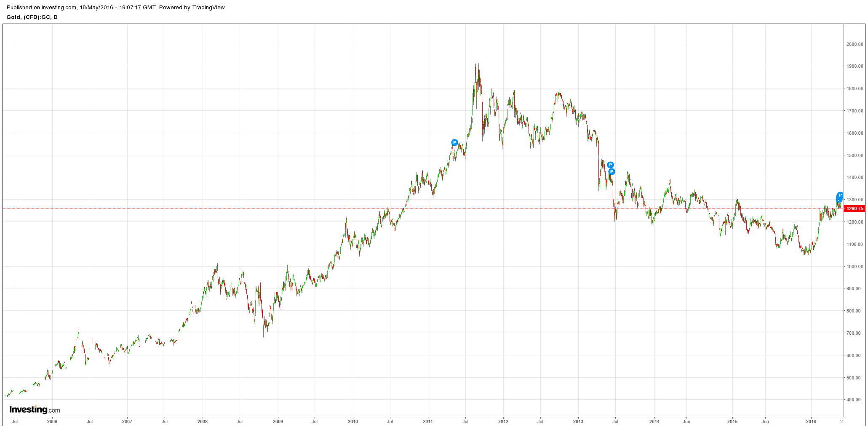
Task: Click the P marker near mid-2011
Action: tap(454, 143)
